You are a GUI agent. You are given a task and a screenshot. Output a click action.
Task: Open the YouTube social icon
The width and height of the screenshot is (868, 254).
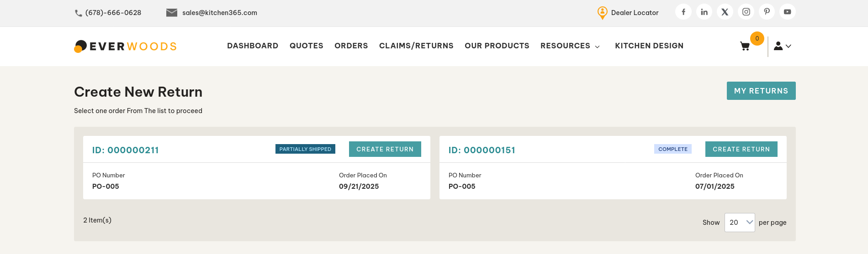tap(788, 12)
